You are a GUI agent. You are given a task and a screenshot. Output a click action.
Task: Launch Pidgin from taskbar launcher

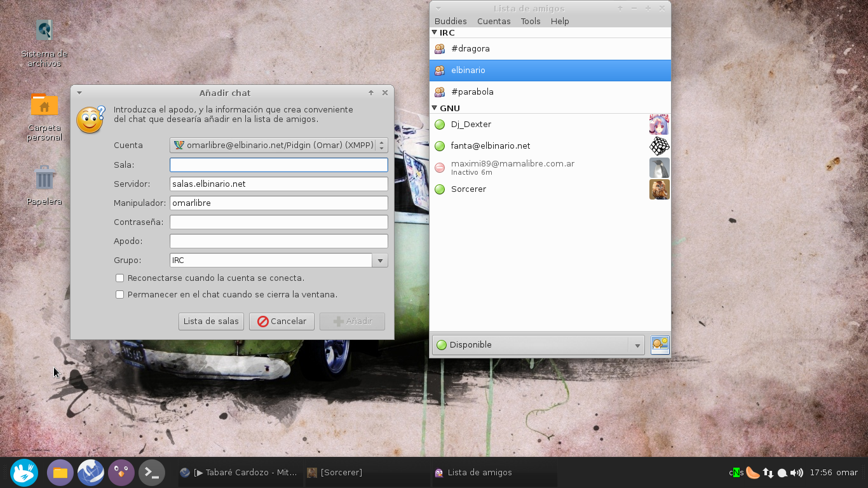click(x=121, y=473)
